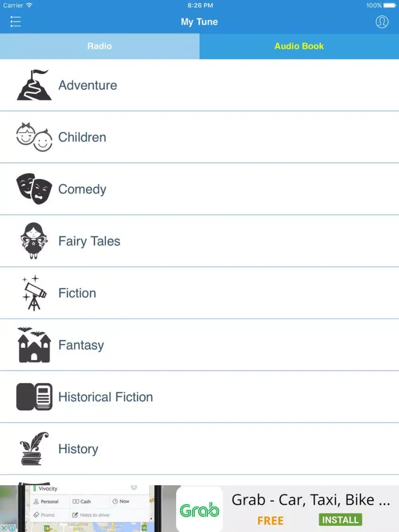Image resolution: width=399 pixels, height=532 pixels.
Task: Open the Historical Fiction category label
Action: coord(105,397)
